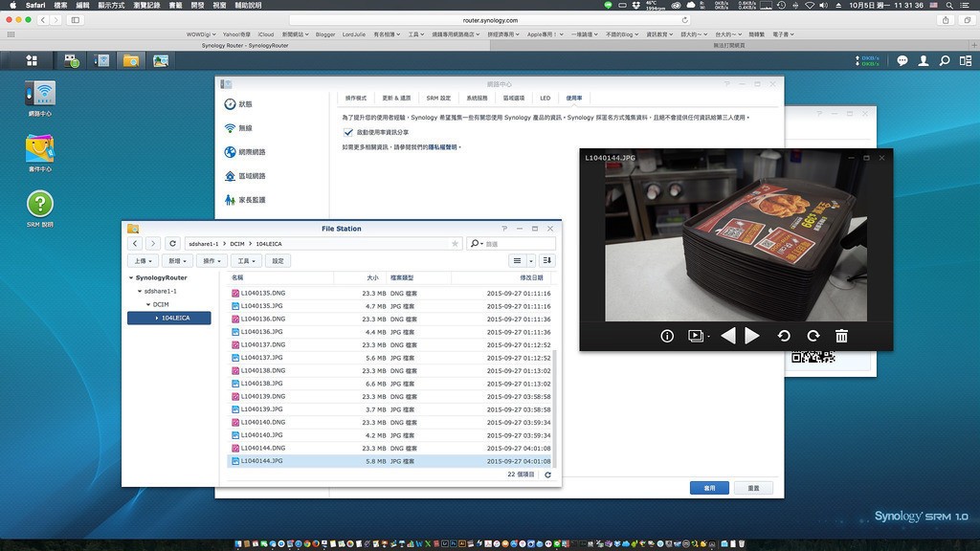The height and width of the screenshot is (551, 980).
Task: Click the 設定 button in File Station
Action: pos(278,261)
